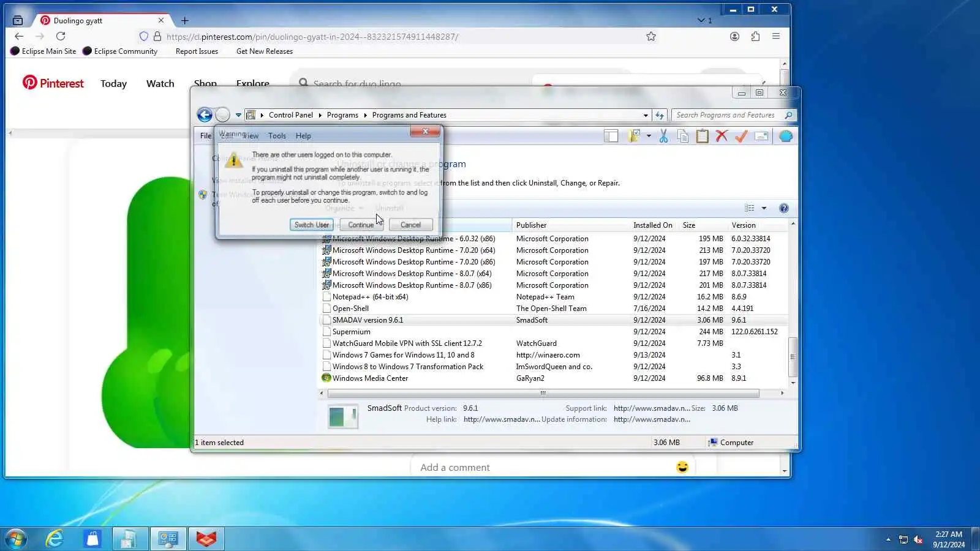Click the volume muted tray icon

pos(918,539)
